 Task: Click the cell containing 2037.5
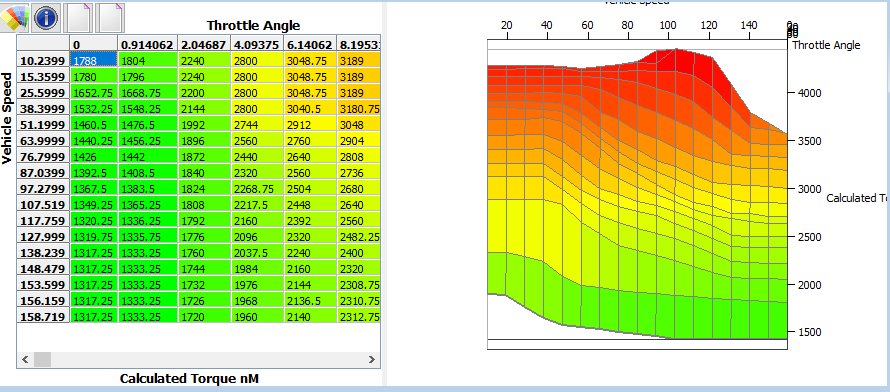tap(257, 252)
